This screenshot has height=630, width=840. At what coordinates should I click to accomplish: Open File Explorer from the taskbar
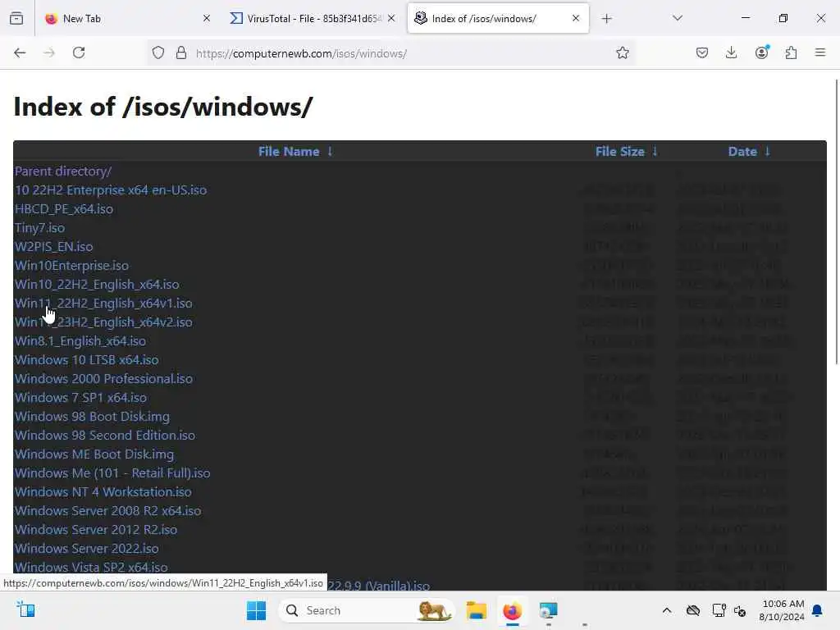[477, 610]
